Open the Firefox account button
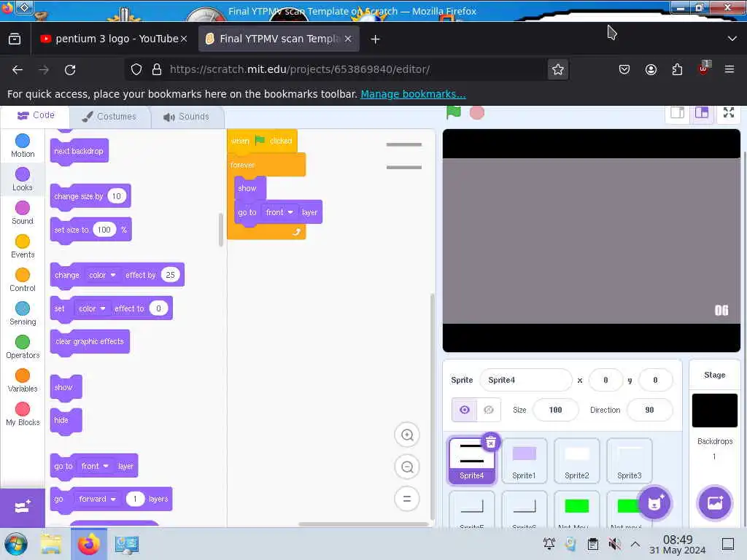This screenshot has height=560, width=747. [651, 69]
